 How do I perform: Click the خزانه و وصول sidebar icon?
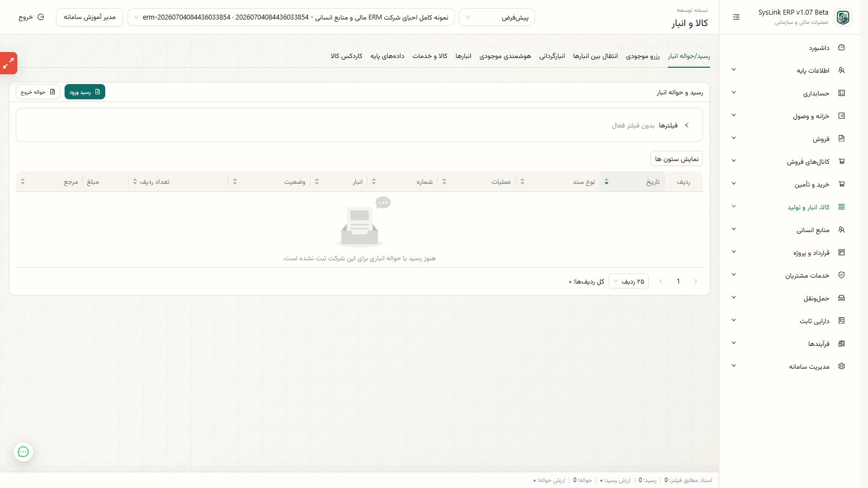pos(841,116)
